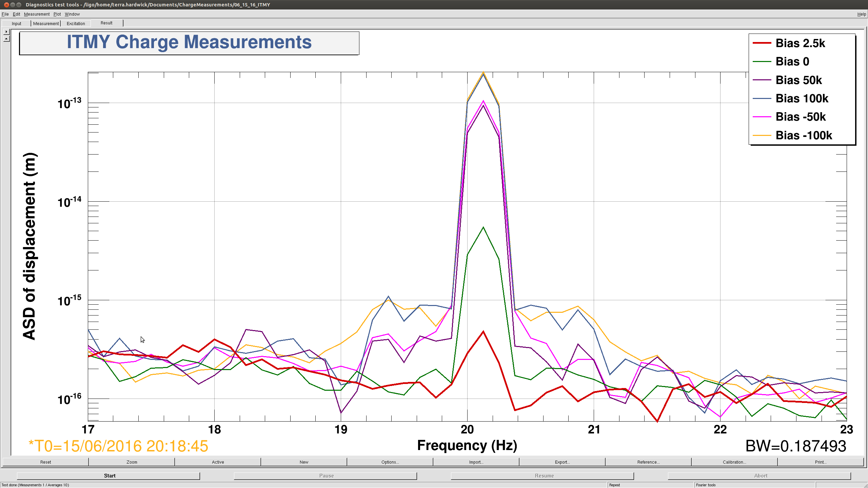Click the Abort button

pos(759,476)
